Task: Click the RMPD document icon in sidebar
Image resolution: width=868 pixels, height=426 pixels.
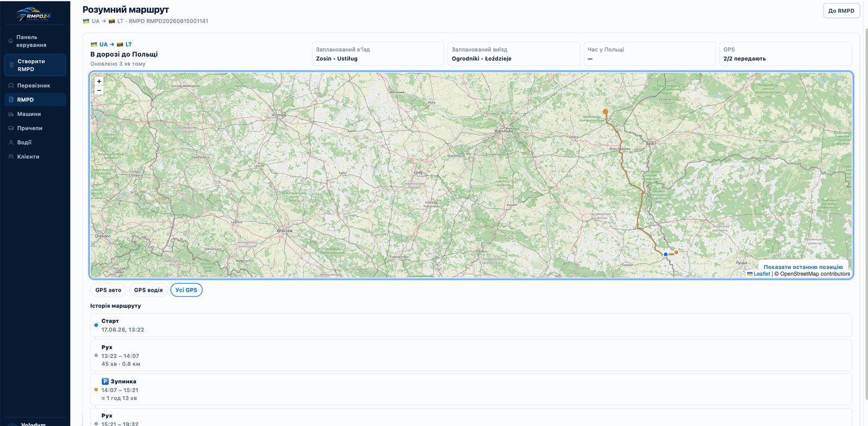Action: pos(11,100)
